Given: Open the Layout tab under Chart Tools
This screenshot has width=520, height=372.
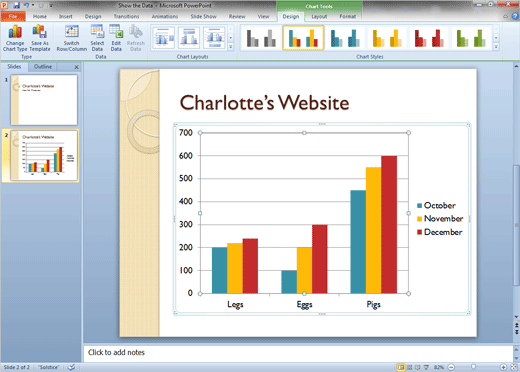Looking at the screenshot, I should (319, 16).
